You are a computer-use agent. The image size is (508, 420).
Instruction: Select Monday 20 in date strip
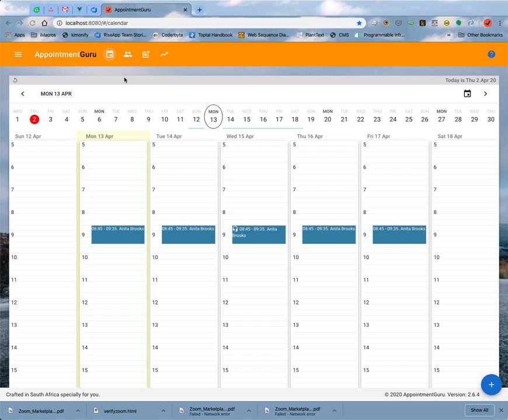[x=328, y=117]
